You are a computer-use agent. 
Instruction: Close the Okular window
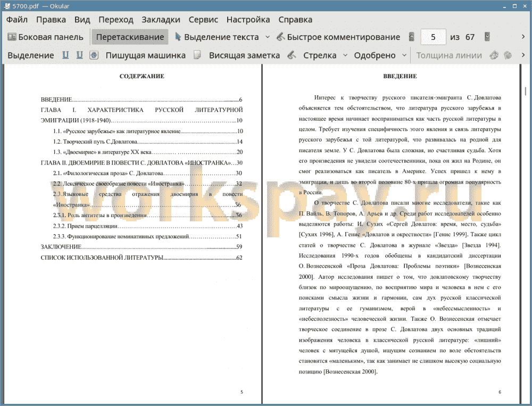click(x=525, y=6)
